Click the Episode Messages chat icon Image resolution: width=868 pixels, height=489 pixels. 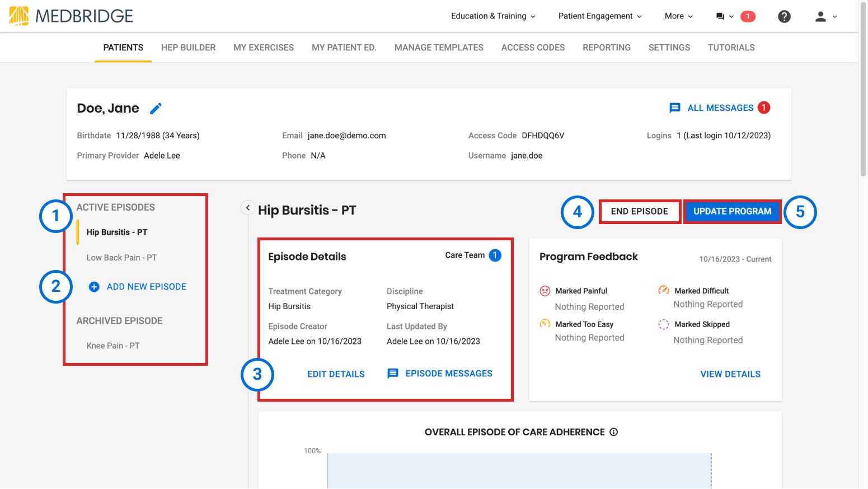[x=393, y=374]
